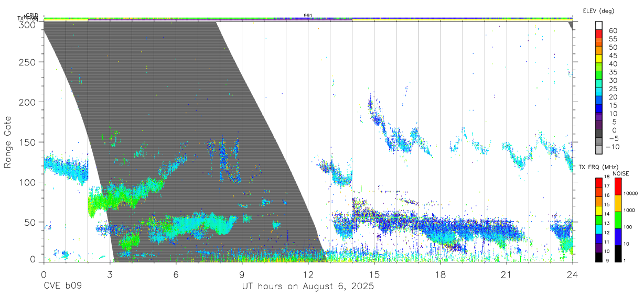Click the 'ELEV (deg)' legend title

(598, 10)
